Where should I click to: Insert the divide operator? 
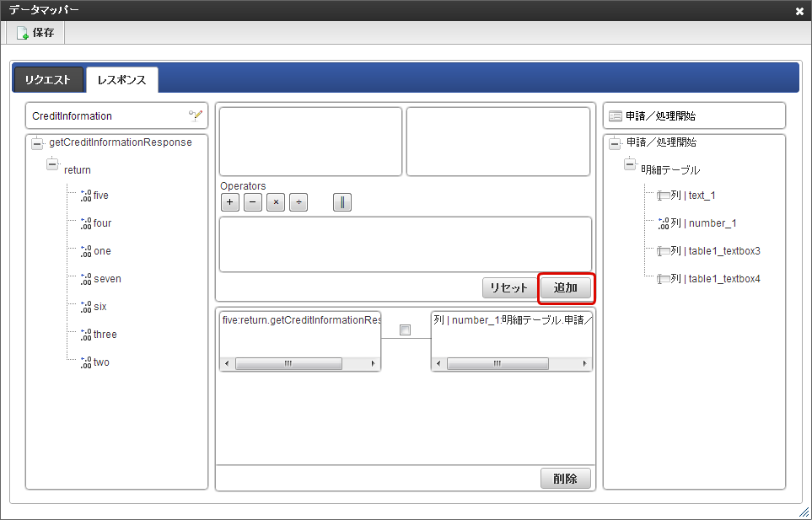[298, 202]
